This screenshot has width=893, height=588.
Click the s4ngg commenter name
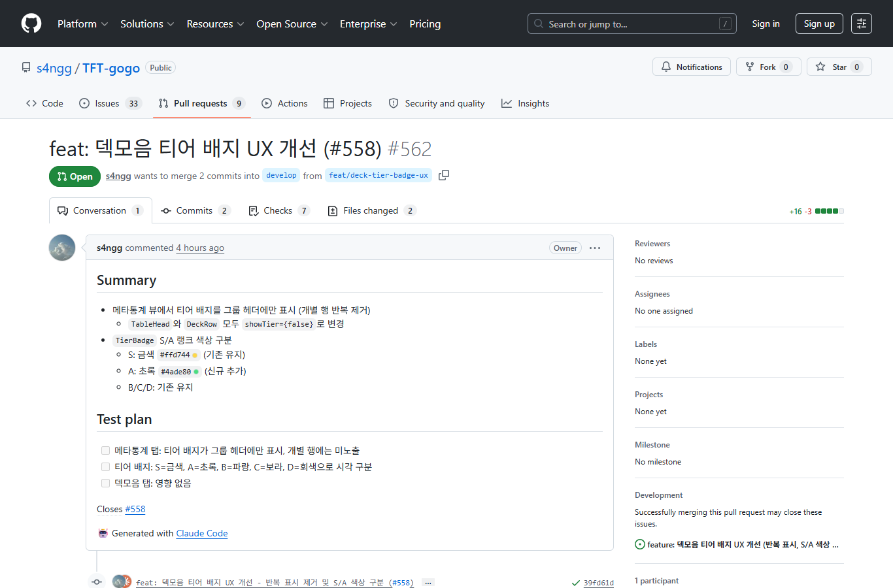tap(109, 248)
